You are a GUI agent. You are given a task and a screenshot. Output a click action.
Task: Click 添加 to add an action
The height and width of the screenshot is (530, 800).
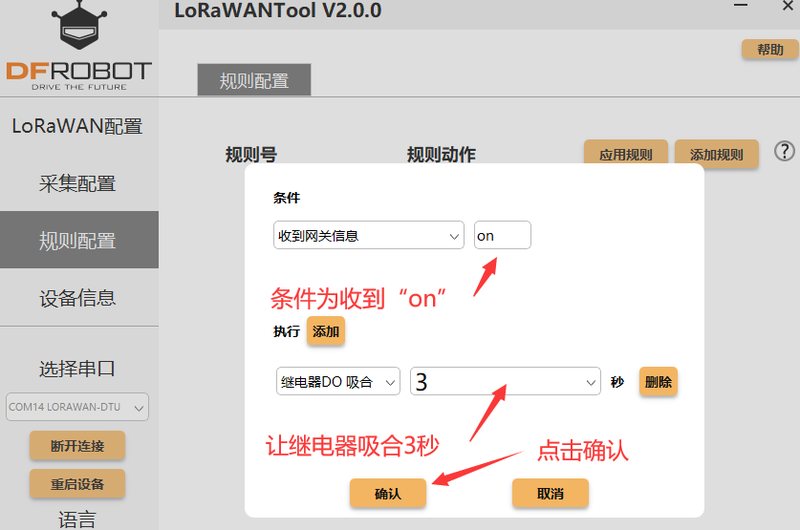(x=325, y=331)
